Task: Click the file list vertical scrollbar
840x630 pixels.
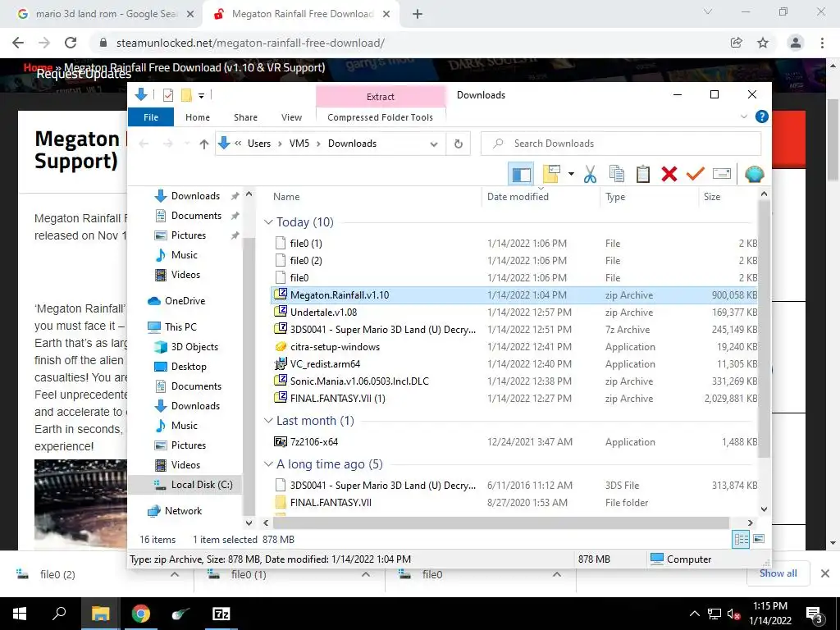Action: 764,329
